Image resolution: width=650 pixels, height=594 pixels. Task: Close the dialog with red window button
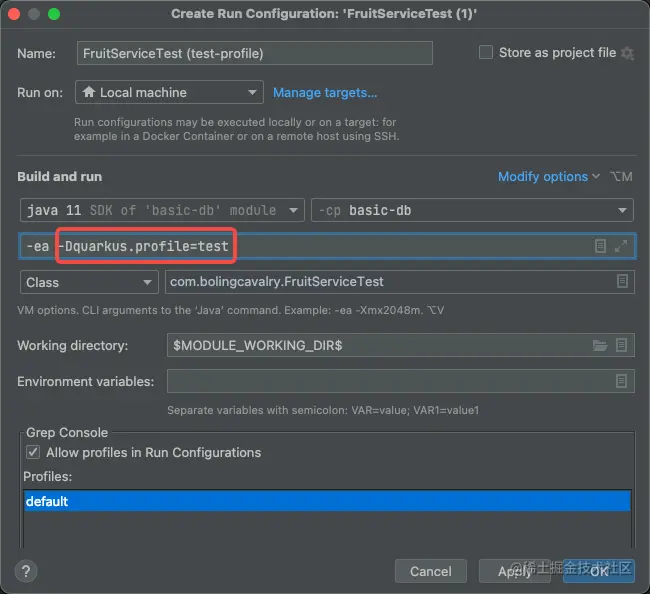(14, 14)
